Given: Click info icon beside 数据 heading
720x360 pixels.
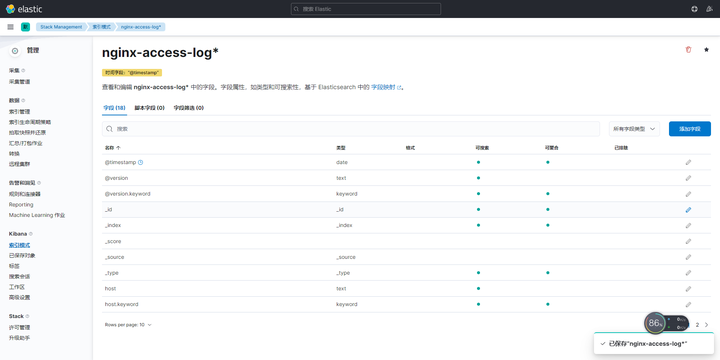Looking at the screenshot, I should point(23,100).
